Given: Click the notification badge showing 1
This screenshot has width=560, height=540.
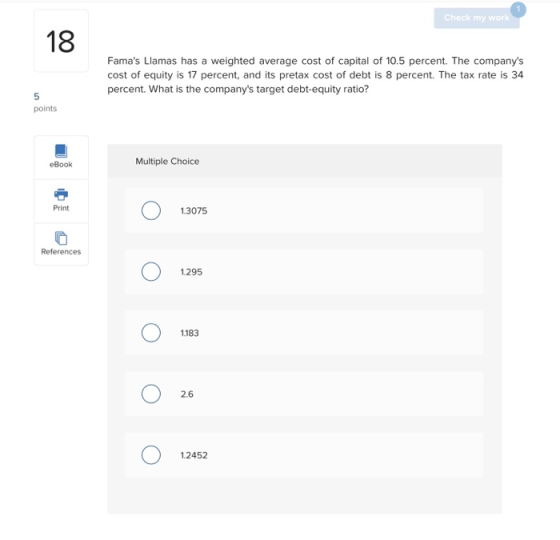Looking at the screenshot, I should (518, 10).
